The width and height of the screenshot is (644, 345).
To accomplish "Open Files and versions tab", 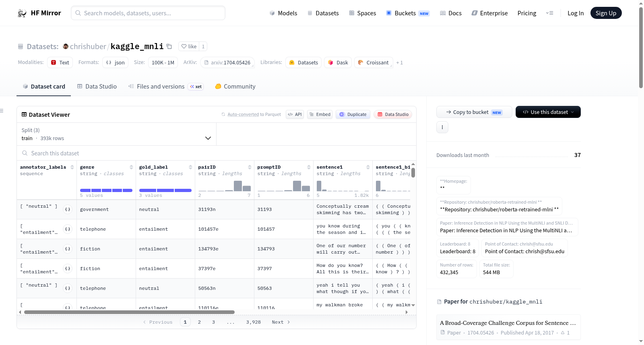I will [166, 86].
